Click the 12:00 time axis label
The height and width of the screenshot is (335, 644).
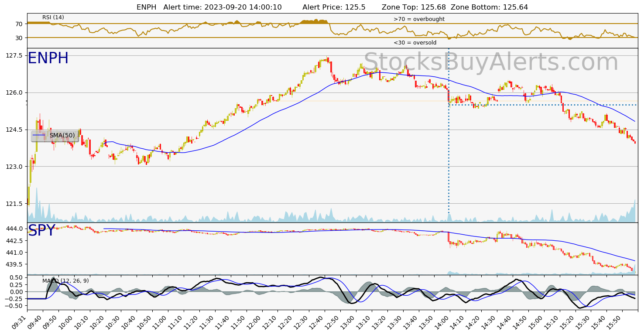(x=254, y=321)
